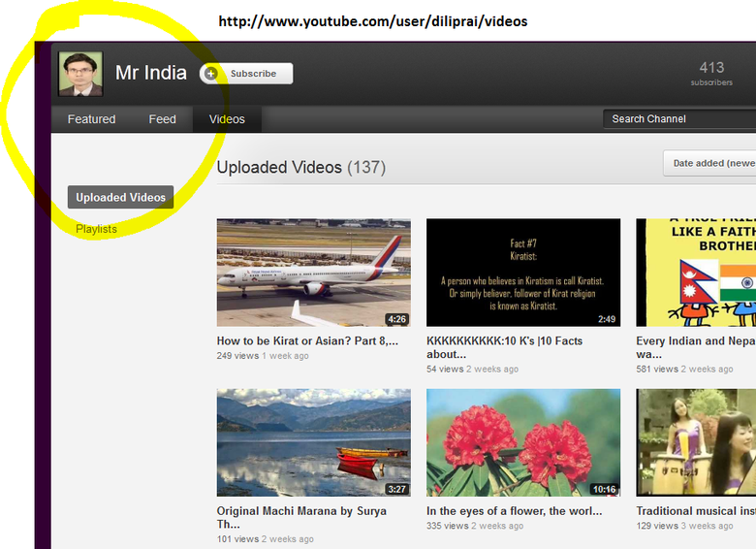The width and height of the screenshot is (756, 549).
Task: Click 'KKKKKKKKKK:10 K's |10 Facts about' title link
Action: click(519, 347)
